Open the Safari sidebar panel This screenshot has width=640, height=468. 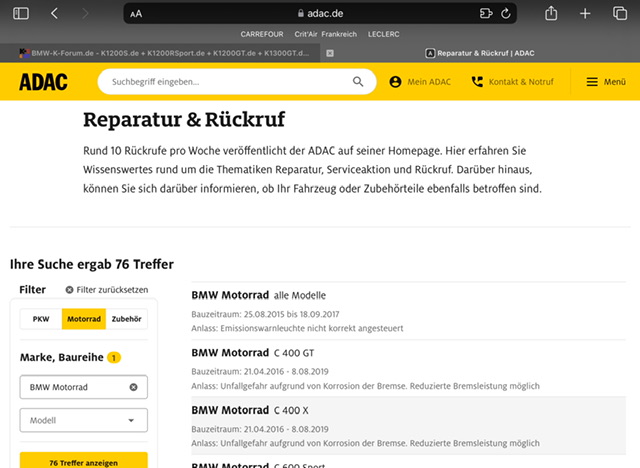[21, 13]
